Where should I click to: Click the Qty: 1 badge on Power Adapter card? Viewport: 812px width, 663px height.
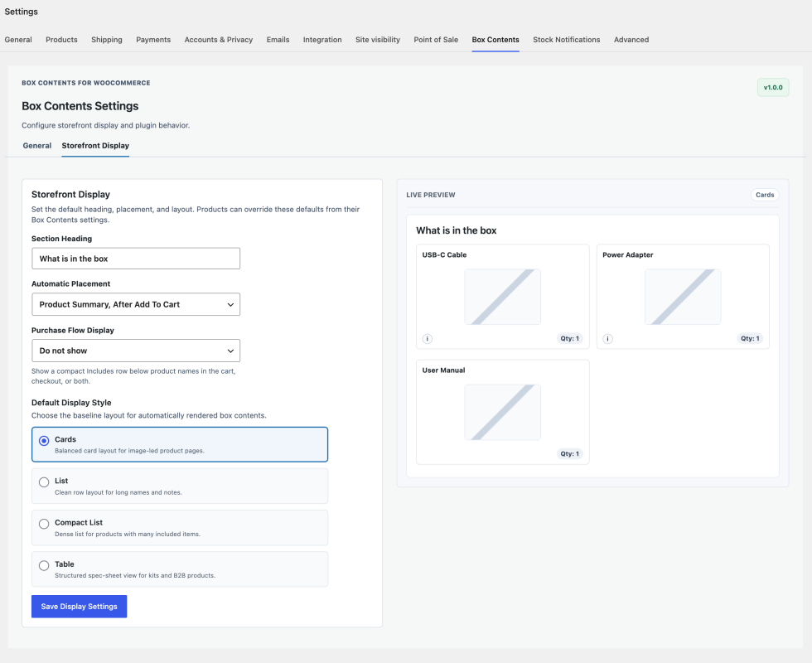coord(750,338)
